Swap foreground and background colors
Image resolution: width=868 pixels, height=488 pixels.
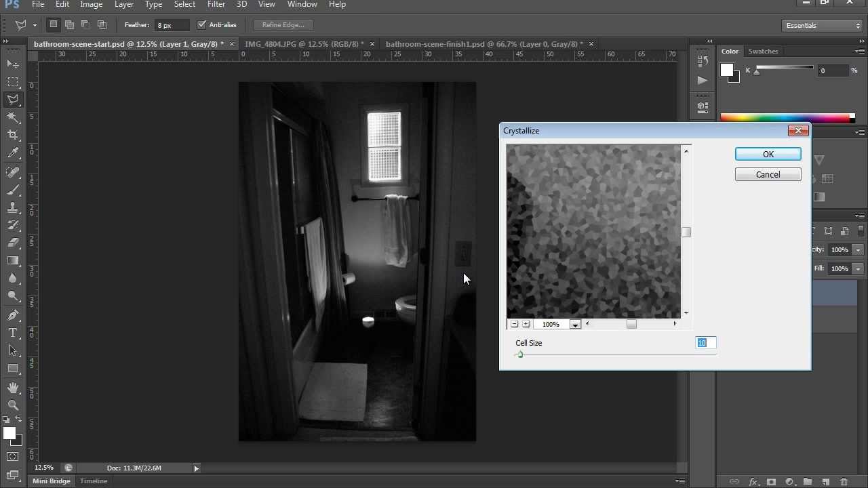tap(19, 420)
